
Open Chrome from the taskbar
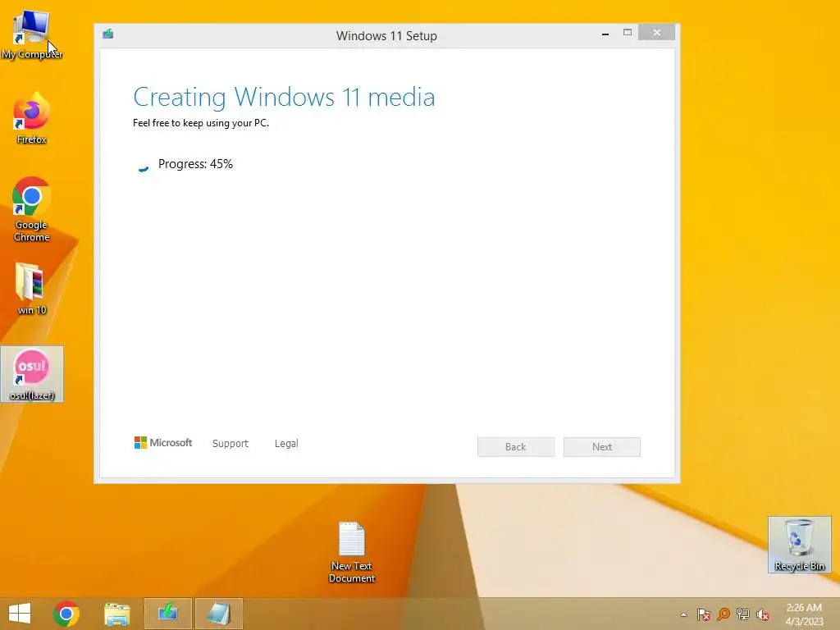[66, 614]
